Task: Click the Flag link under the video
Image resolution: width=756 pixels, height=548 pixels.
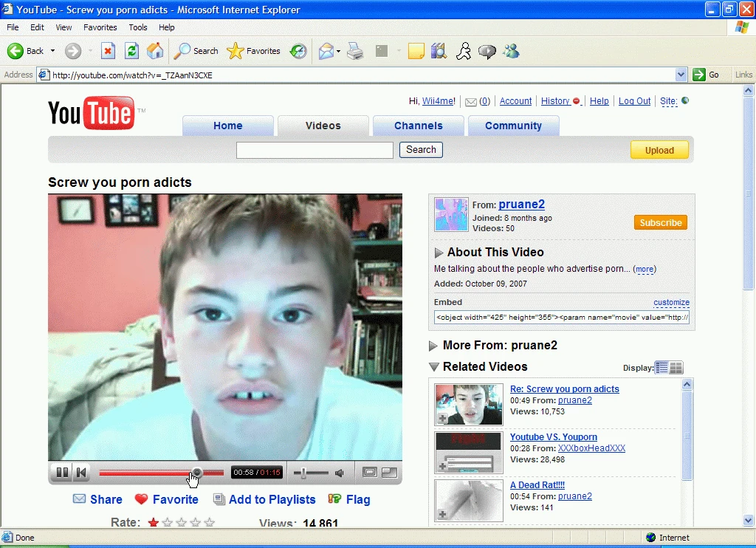Action: [349, 499]
